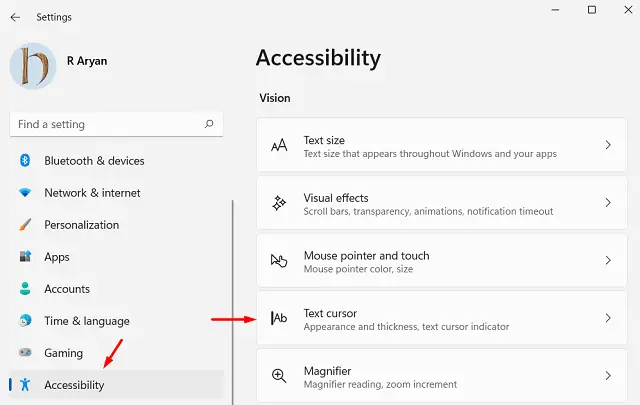Click the Network & internet wifi icon

coord(25,193)
